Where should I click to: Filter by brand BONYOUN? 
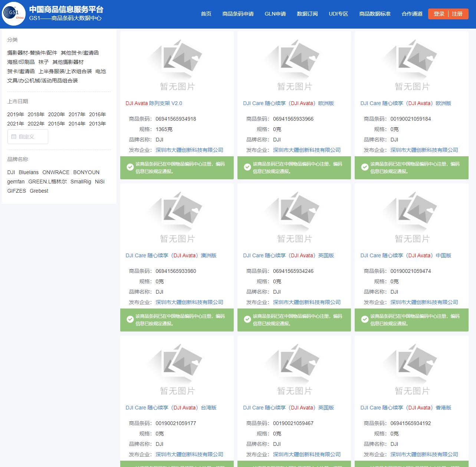[86, 172]
